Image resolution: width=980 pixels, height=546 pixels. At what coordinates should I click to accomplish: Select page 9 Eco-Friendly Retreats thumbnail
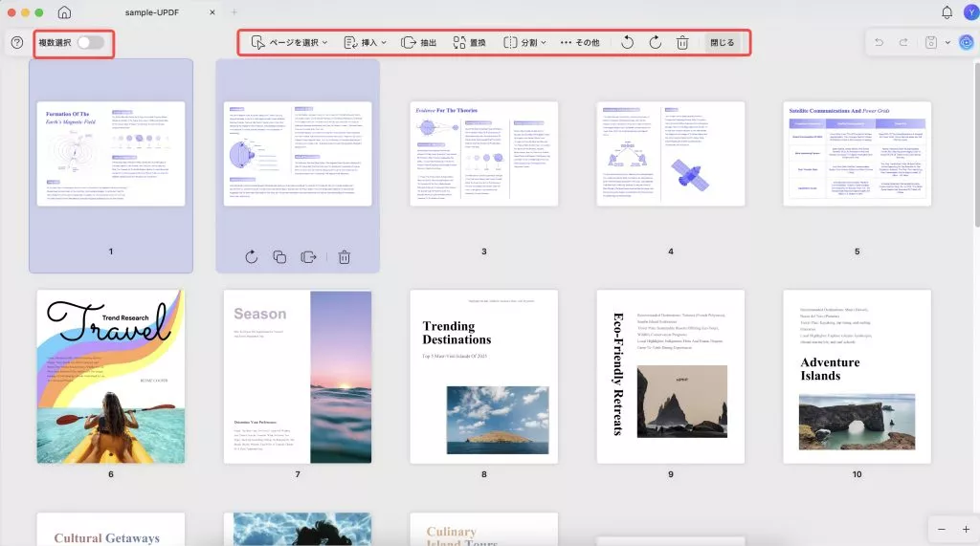click(x=671, y=377)
